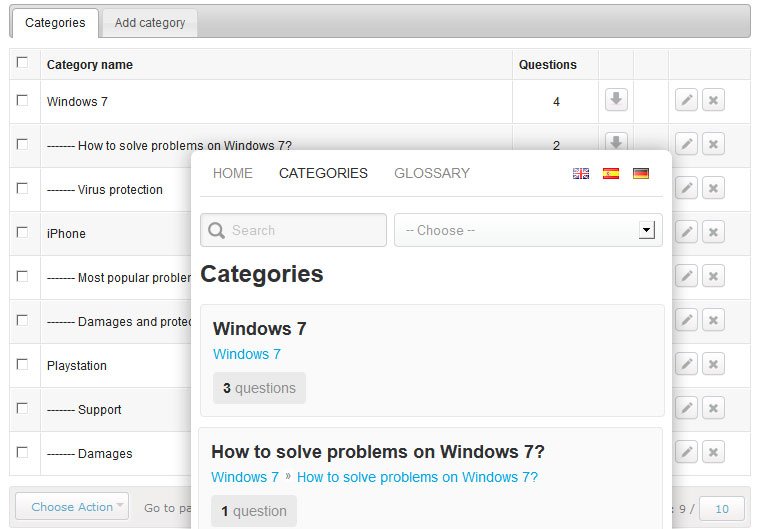Image resolution: width=763 pixels, height=529 pixels.
Task: Delete the Support category
Action: [x=713, y=408]
